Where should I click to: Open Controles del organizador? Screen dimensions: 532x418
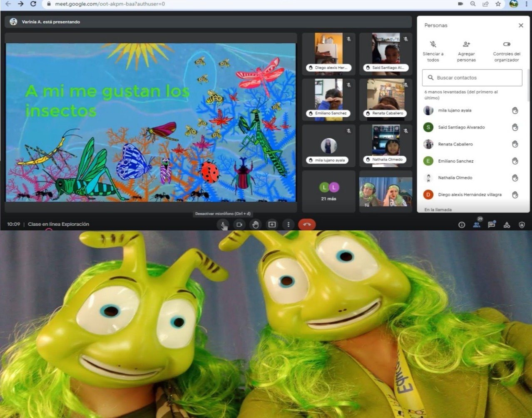(x=506, y=51)
